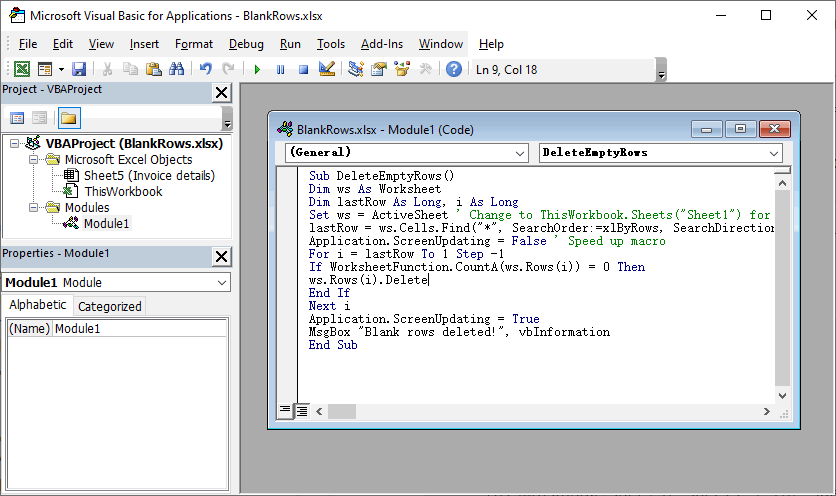Toggle Folders view in Project pane
This screenshot has width=836, height=496.
coord(68,118)
